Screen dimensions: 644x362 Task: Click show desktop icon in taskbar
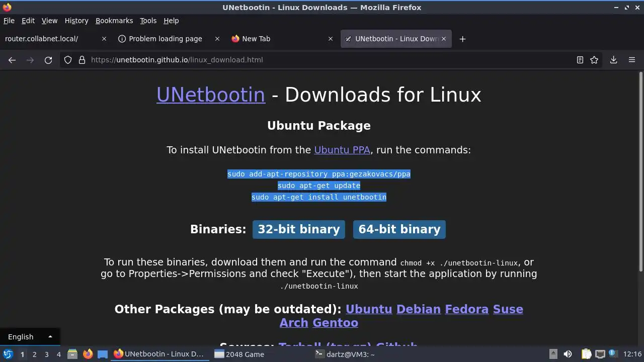[x=103, y=354]
